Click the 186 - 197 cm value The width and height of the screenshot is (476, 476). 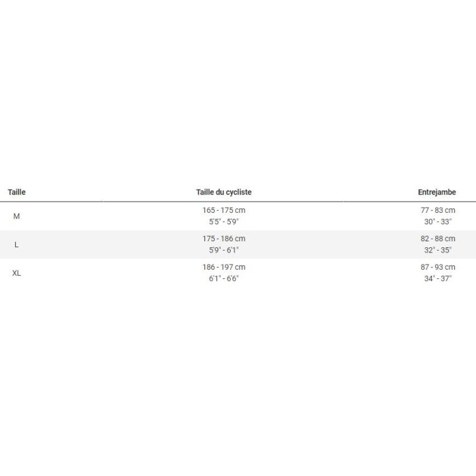tap(223, 267)
